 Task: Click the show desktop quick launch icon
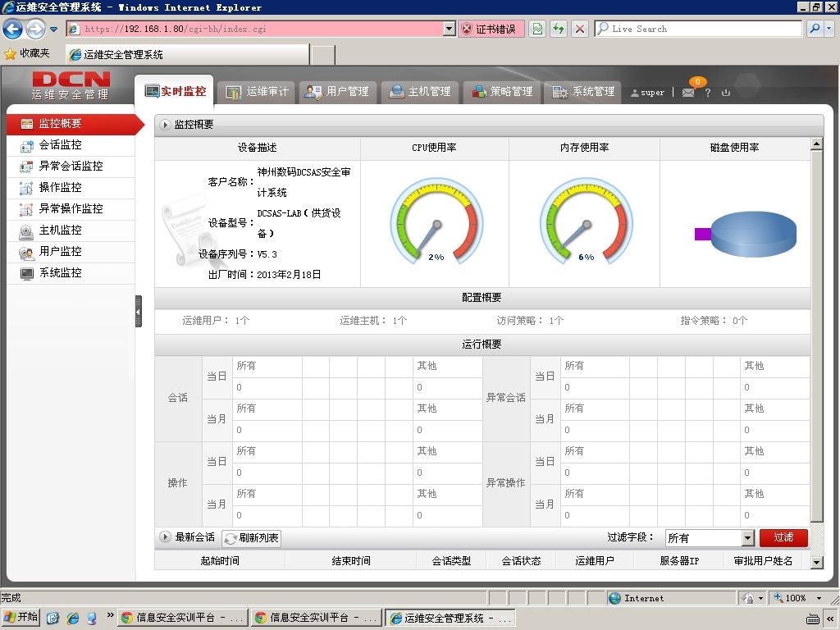pos(52,619)
